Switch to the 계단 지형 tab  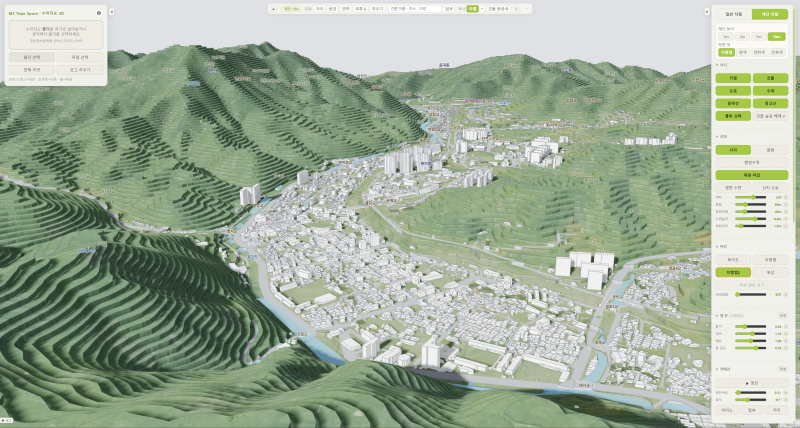770,14
